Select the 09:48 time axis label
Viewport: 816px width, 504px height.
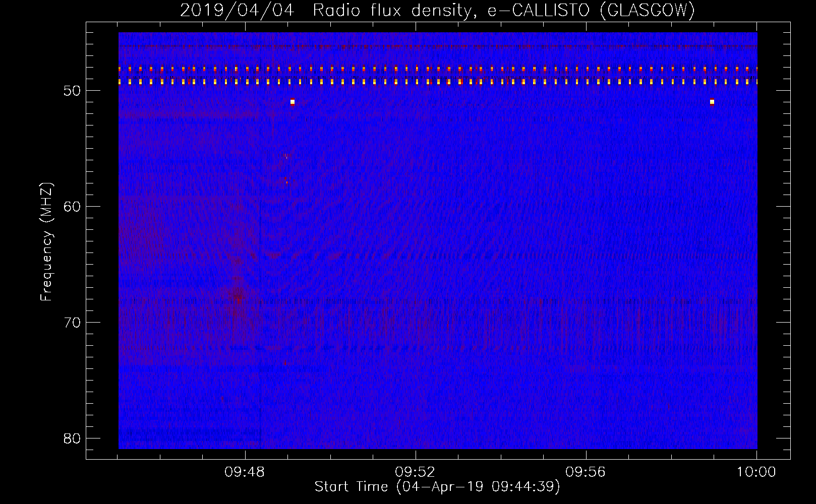point(245,472)
